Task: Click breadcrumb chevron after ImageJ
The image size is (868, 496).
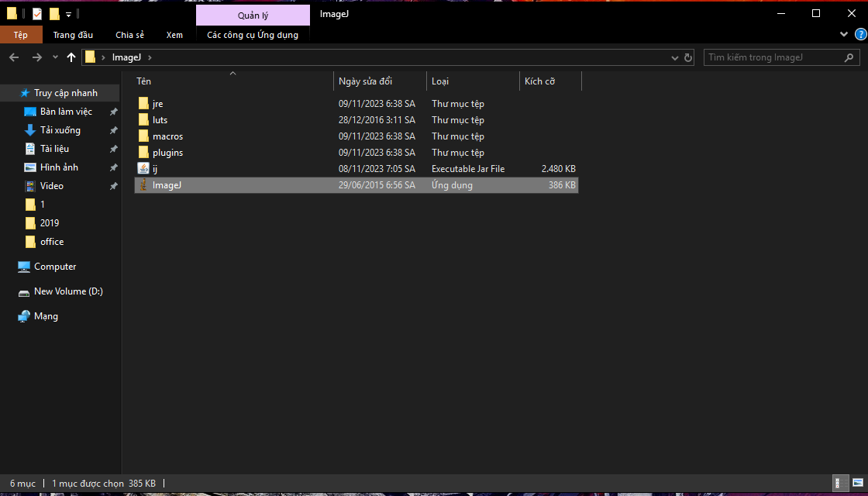Action: point(150,57)
